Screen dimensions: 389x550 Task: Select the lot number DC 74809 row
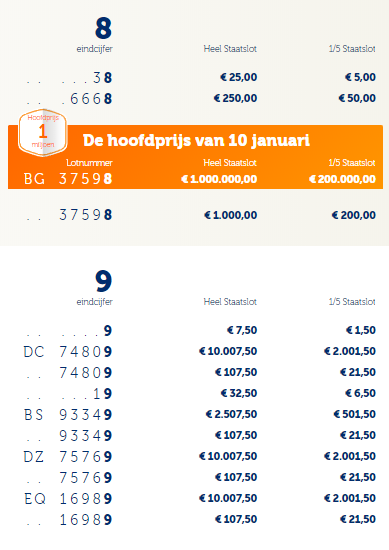pos(200,351)
